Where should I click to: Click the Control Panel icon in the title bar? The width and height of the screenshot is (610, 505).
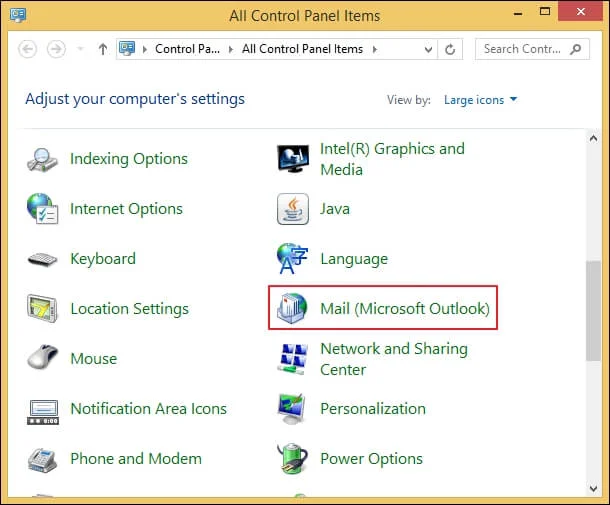click(x=18, y=15)
